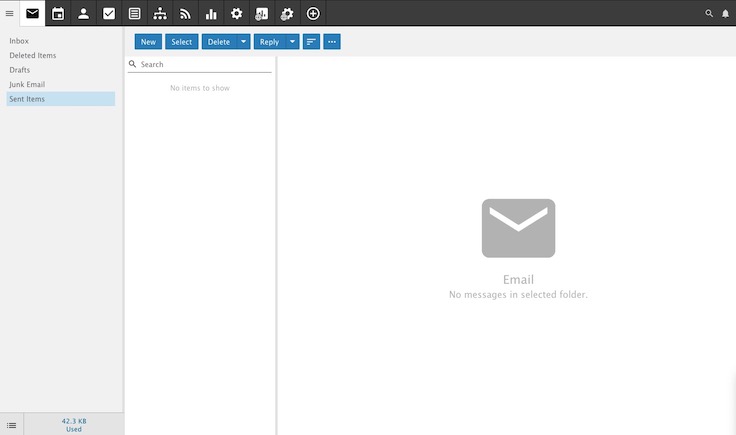Open the Calendar section icon
Screen dimensions: 736x435
pyautogui.click(x=58, y=13)
